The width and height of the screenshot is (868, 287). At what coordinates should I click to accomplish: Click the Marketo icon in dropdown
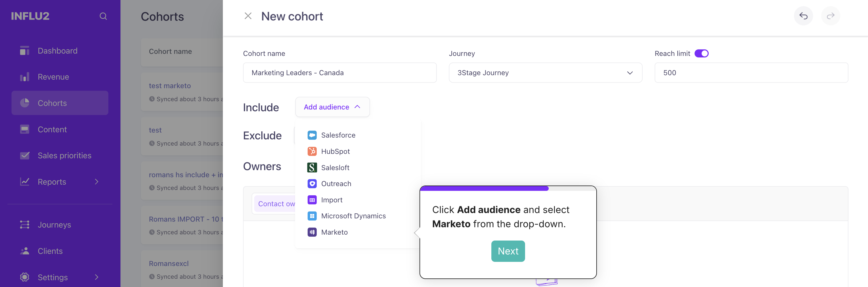point(312,232)
